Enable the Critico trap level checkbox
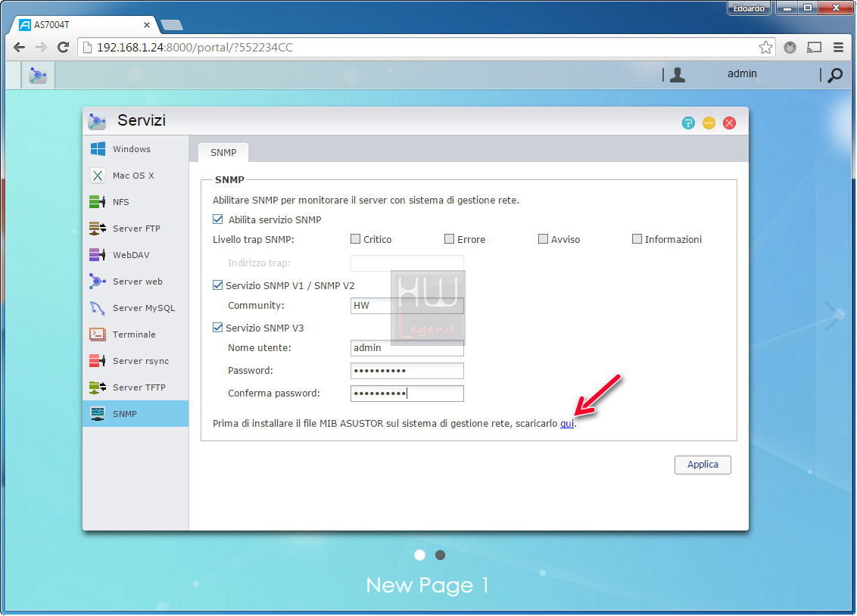This screenshot has width=857, height=616. pos(355,238)
